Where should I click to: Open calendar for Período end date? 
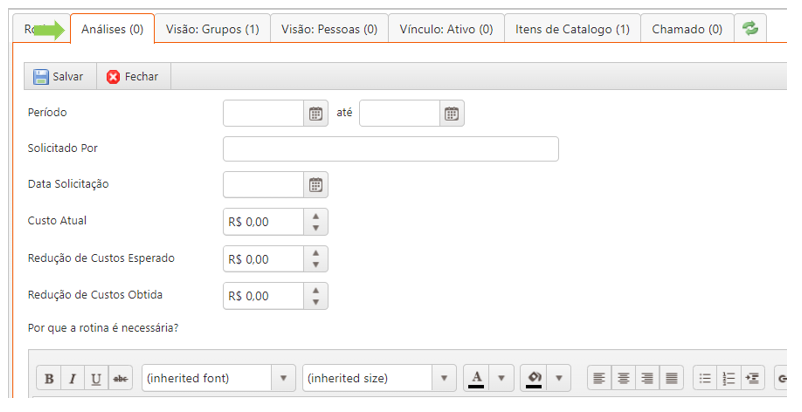452,113
